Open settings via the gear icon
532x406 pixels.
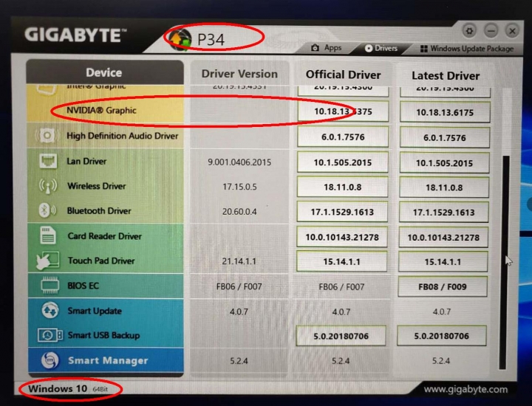470,31
